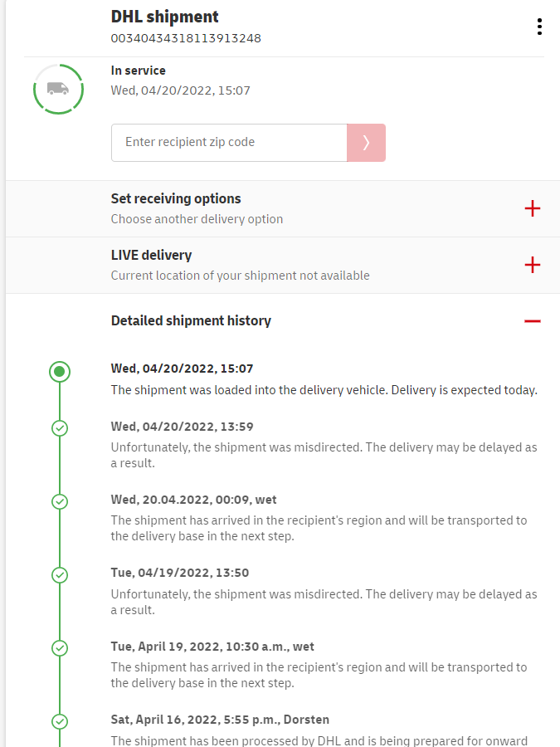
Task: Click the shipment tracking number
Action: (x=187, y=38)
